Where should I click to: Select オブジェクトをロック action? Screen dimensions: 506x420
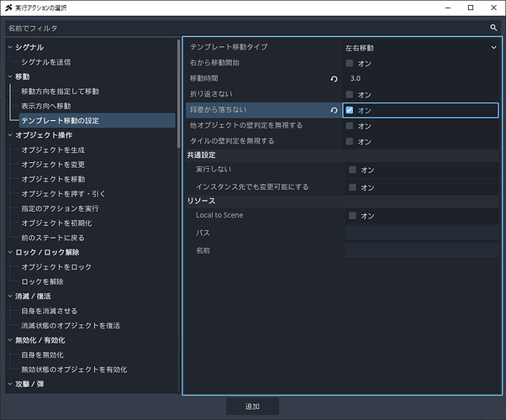[x=56, y=267]
